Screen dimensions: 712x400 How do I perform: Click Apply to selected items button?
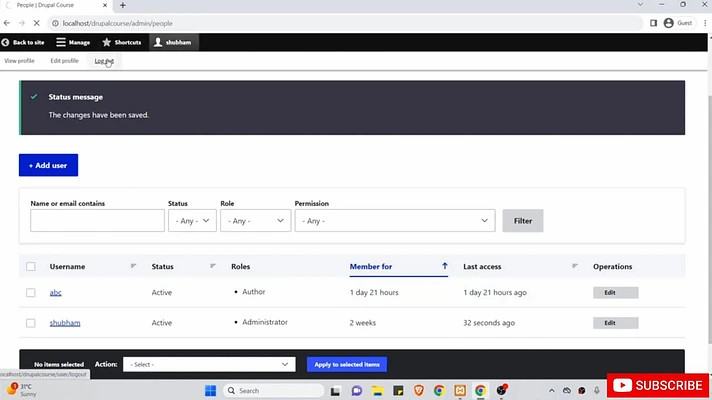(x=347, y=364)
